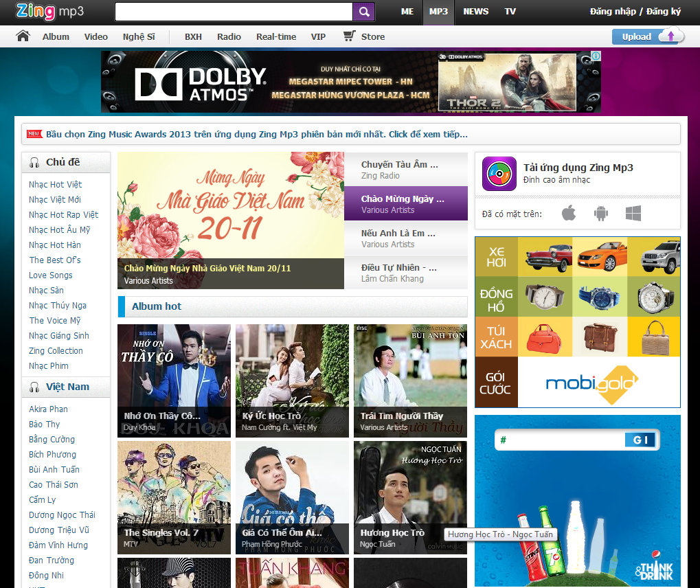Click Đăng nhập / Đăng ký link
This screenshot has width=700, height=588.
[x=635, y=12]
